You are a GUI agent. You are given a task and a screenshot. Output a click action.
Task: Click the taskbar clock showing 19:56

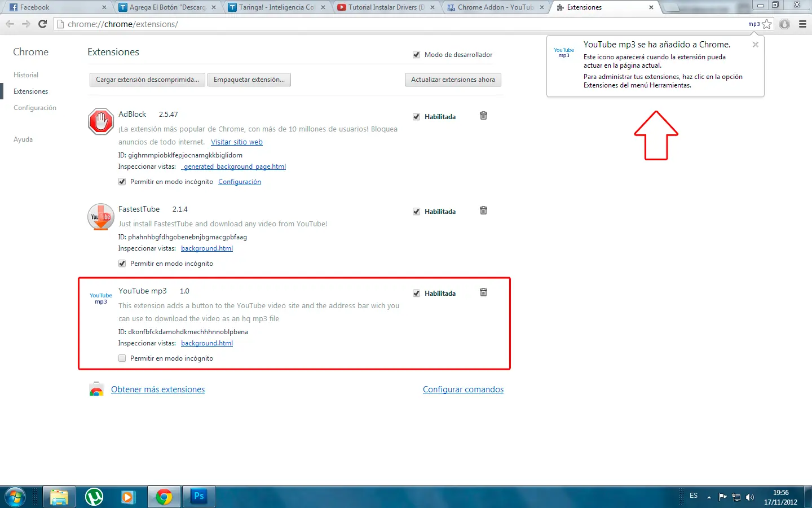point(781,497)
